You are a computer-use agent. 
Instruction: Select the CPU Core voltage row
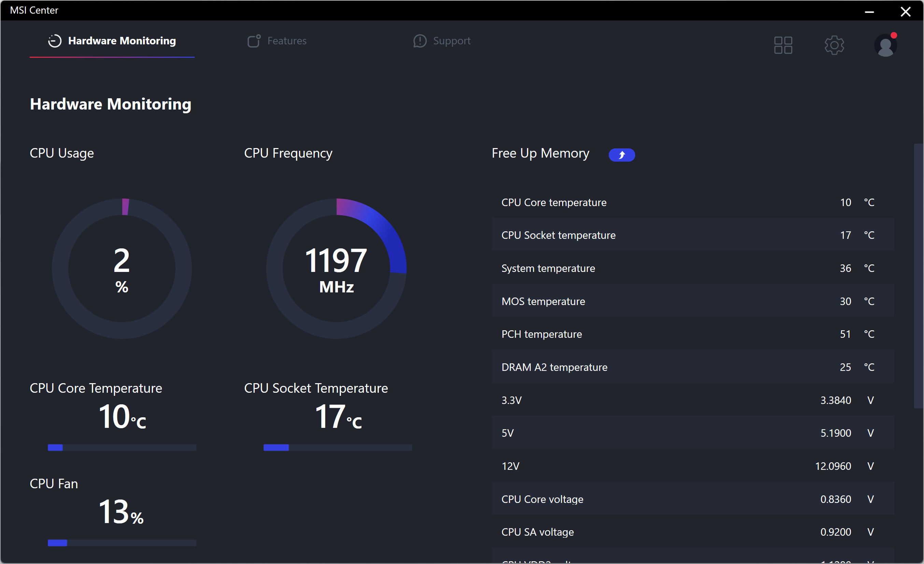tap(692, 499)
